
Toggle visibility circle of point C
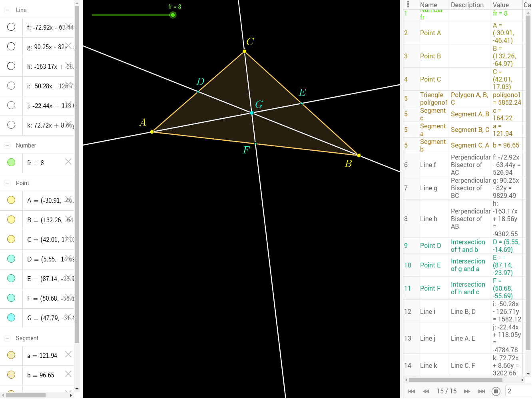coord(11,239)
